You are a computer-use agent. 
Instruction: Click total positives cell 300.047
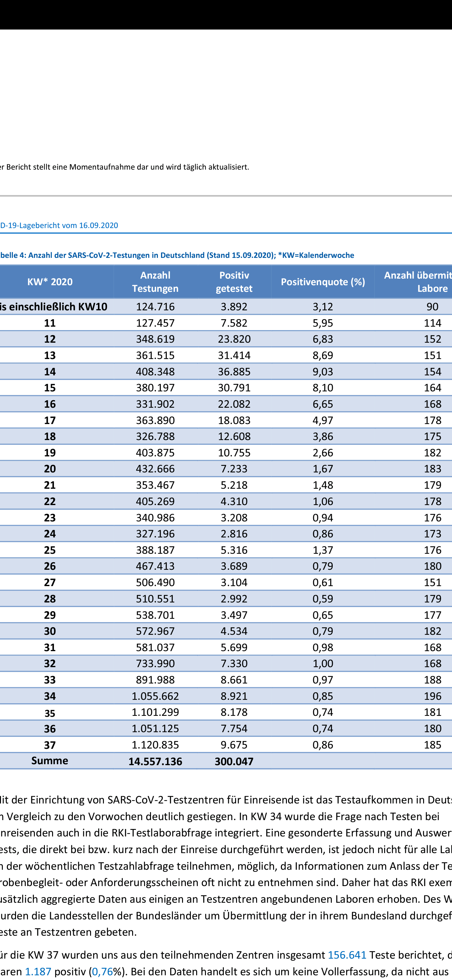[x=234, y=761]
